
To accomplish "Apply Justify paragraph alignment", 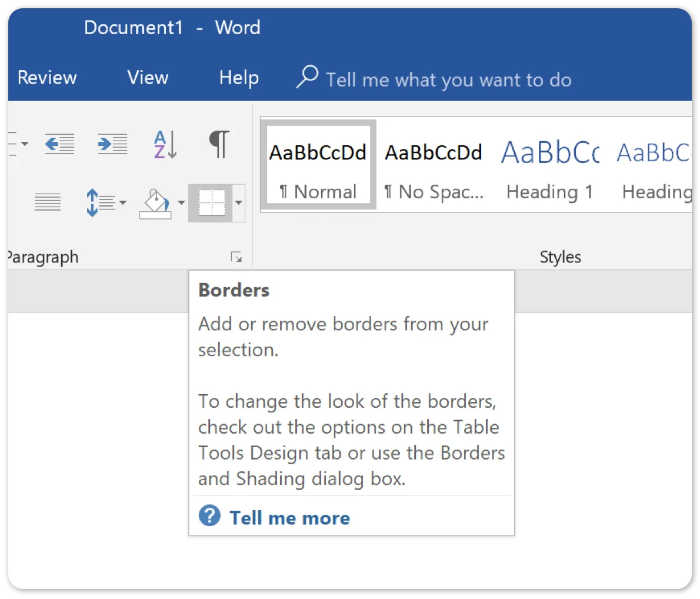I will click(47, 201).
